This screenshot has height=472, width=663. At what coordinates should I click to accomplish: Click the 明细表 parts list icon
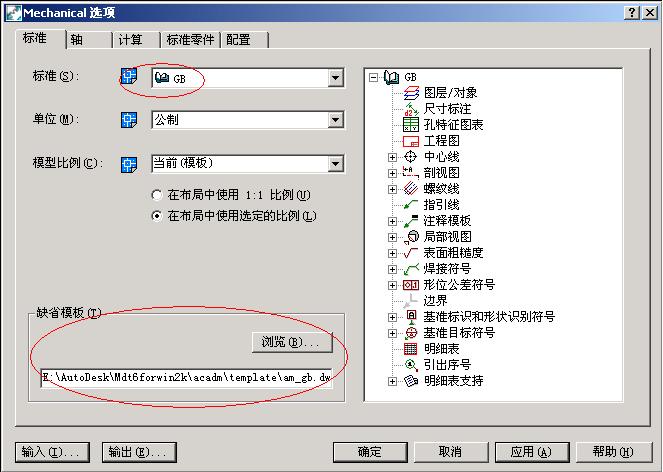pos(411,349)
